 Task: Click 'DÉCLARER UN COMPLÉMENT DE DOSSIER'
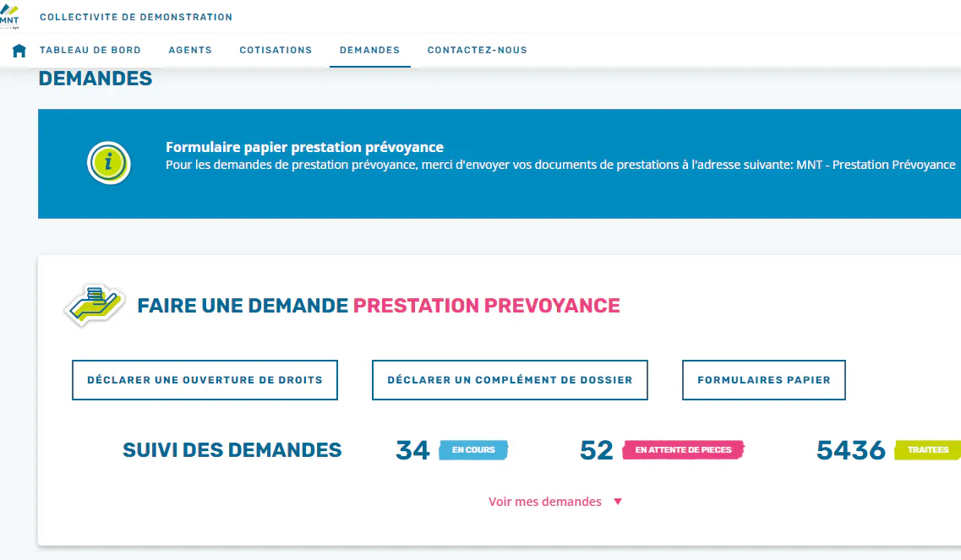pyautogui.click(x=510, y=379)
